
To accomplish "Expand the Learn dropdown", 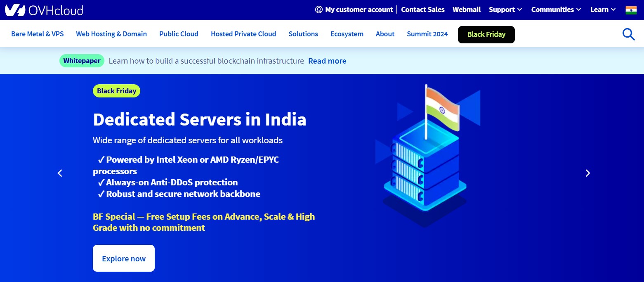I will coord(603,9).
